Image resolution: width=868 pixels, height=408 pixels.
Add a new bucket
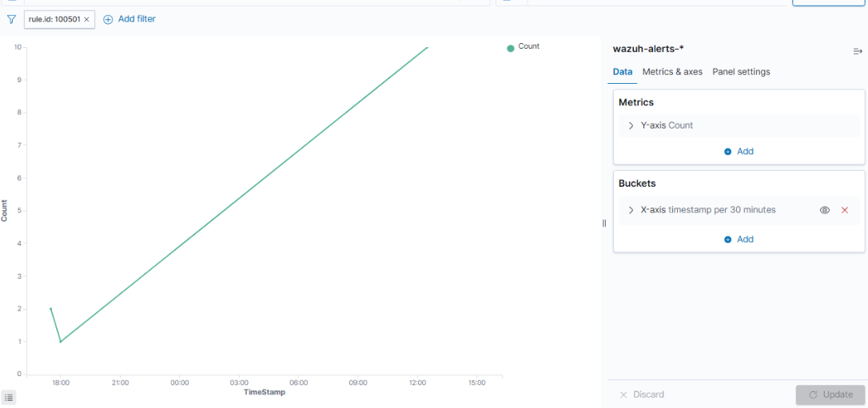[739, 240]
